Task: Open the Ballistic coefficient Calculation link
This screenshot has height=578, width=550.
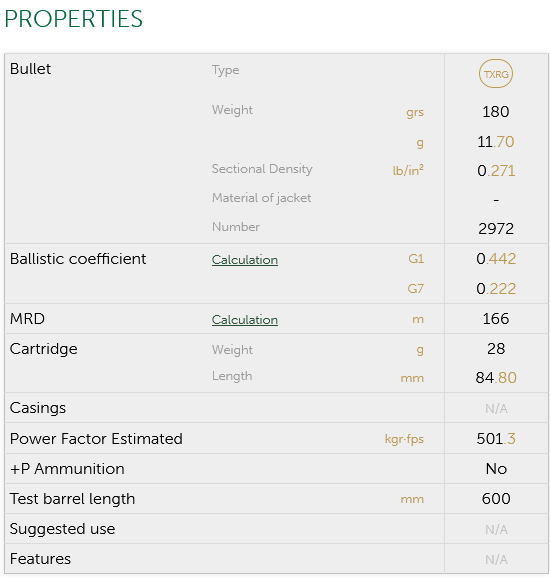Action: pos(245,260)
